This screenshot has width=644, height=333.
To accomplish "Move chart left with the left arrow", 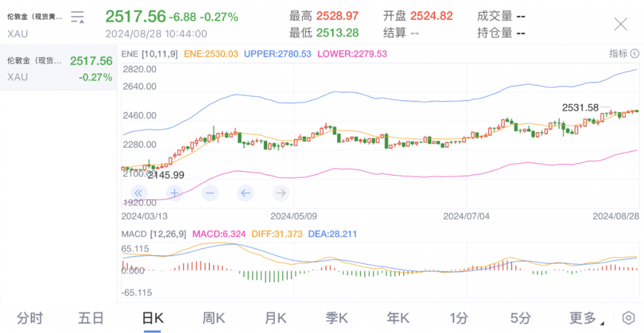I will (x=246, y=193).
